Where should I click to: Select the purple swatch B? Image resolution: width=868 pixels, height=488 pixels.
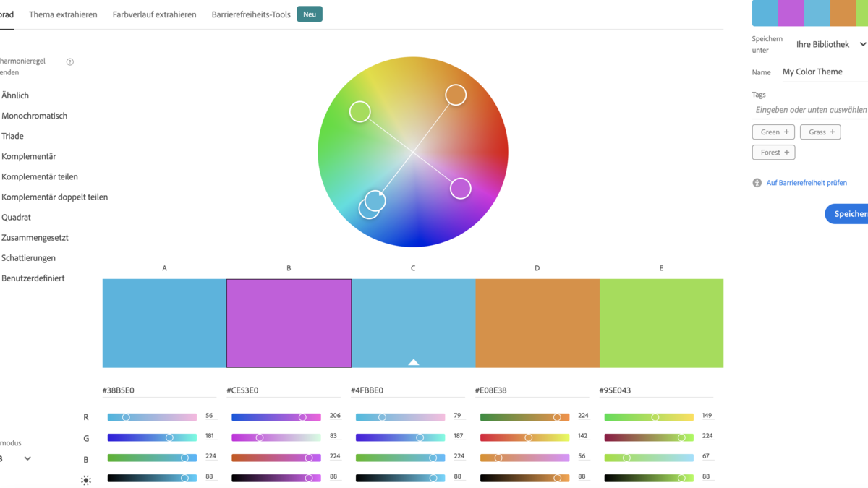(x=289, y=323)
